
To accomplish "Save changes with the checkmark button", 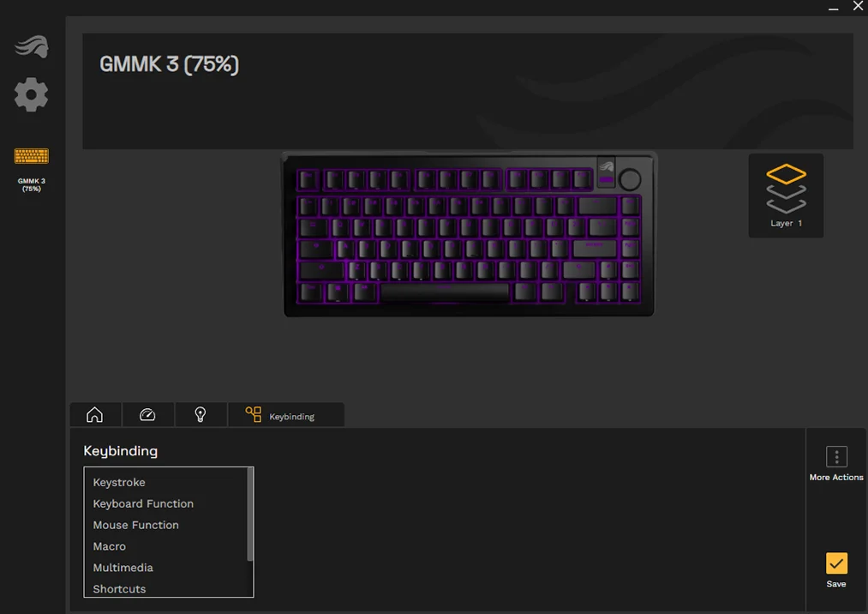I will click(x=836, y=569).
